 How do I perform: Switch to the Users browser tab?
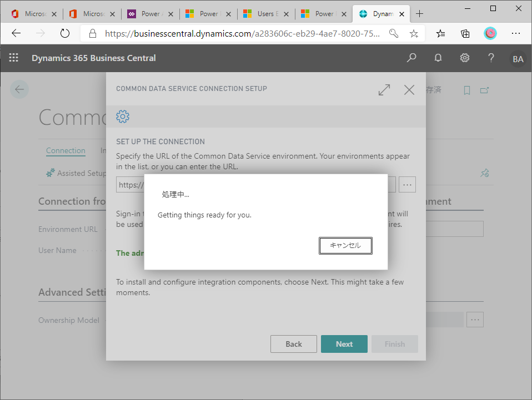(266, 13)
